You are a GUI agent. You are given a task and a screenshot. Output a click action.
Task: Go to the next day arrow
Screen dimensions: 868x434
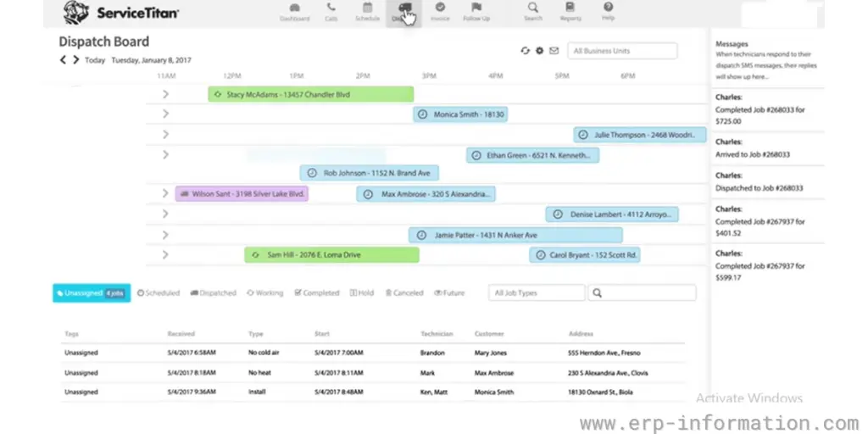[x=75, y=60]
